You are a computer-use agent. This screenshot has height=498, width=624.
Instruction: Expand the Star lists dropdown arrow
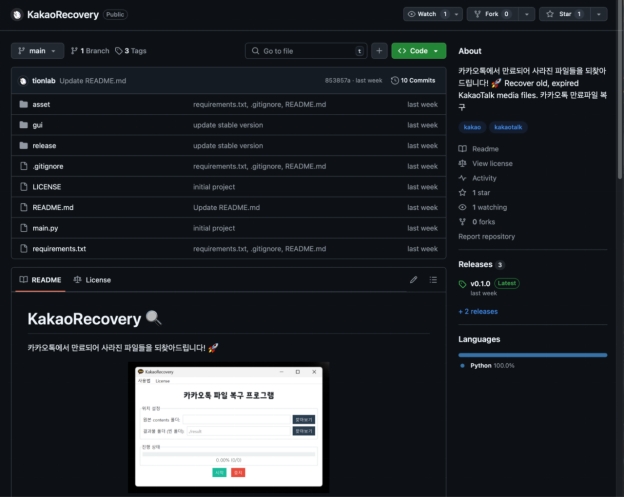tap(598, 15)
